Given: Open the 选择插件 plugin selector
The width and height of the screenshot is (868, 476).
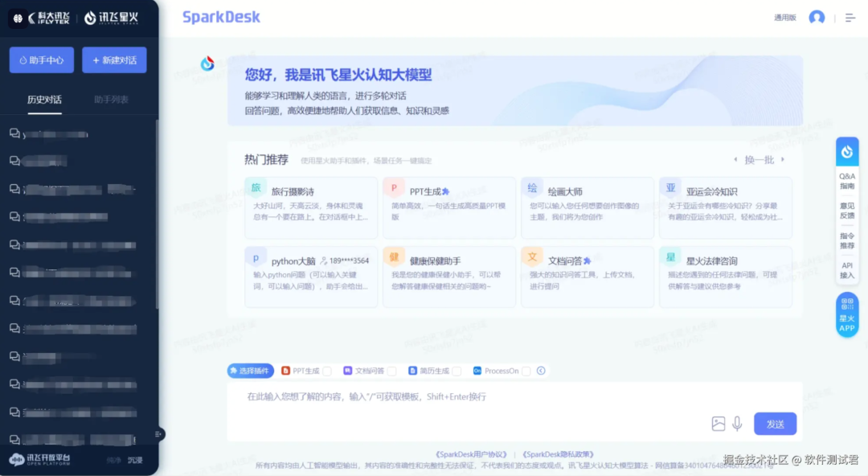Looking at the screenshot, I should click(250, 371).
